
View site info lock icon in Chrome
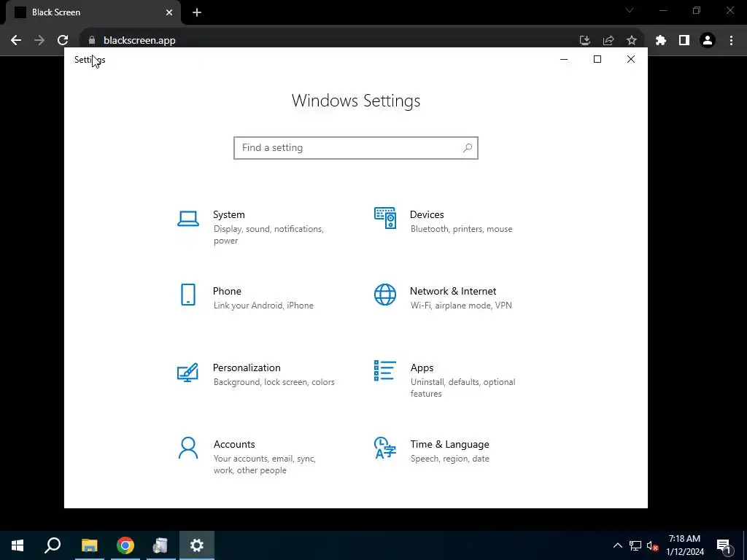(92, 41)
